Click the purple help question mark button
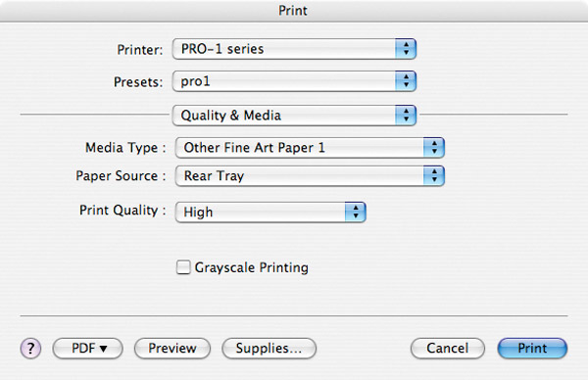588x380 pixels. tap(30, 349)
